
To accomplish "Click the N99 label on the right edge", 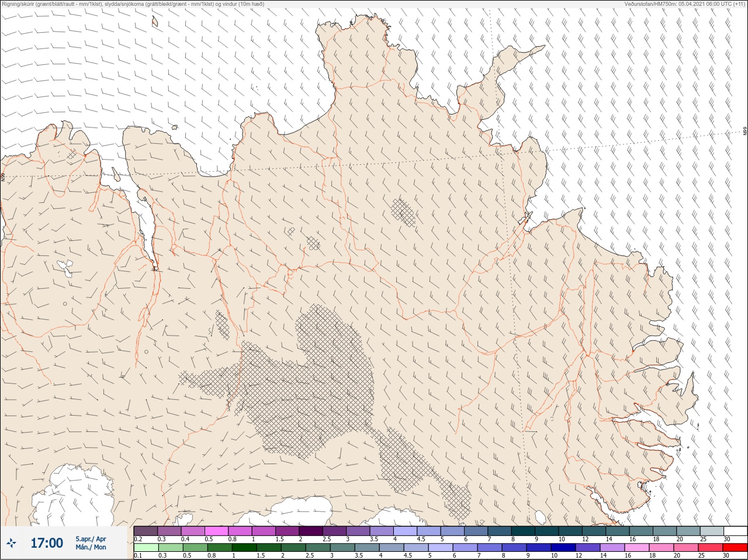I will click(x=745, y=131).
